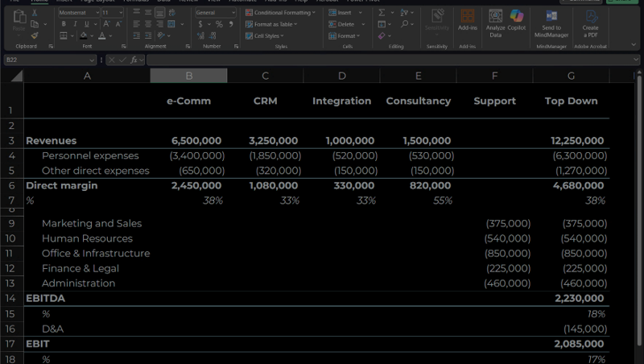Toggle underline formatting
This screenshot has height=364, width=644.
86,24
